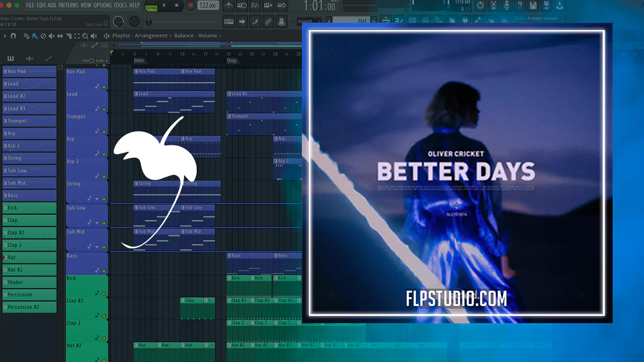Show audio clips in picker panel

[x=29, y=59]
